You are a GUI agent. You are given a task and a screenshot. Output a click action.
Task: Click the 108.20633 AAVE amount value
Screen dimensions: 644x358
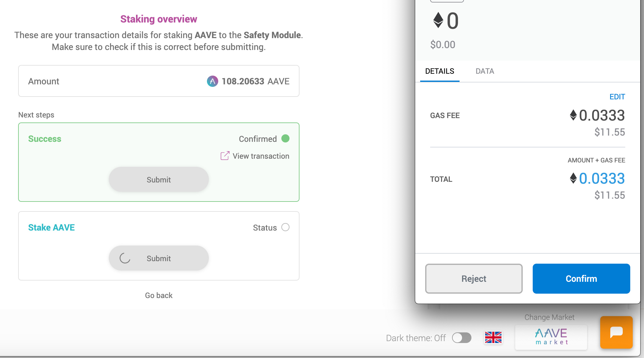pyautogui.click(x=255, y=81)
